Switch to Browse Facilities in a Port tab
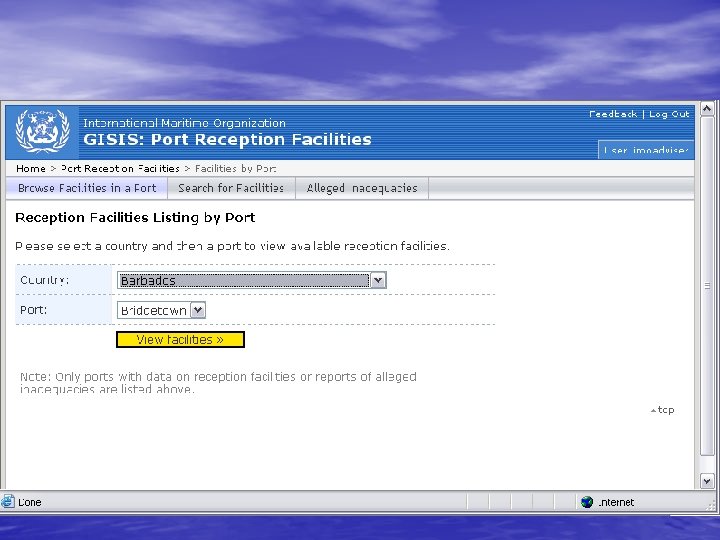 87,188
